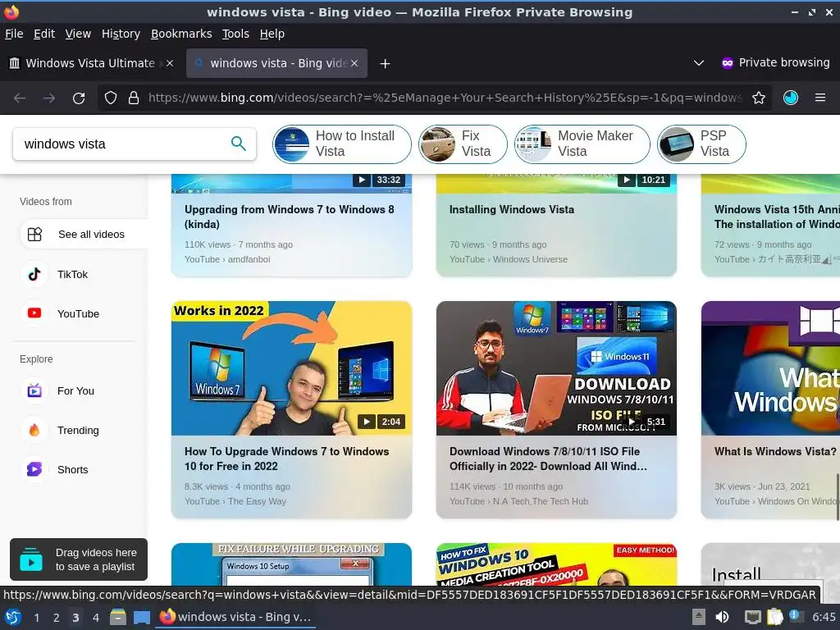Select the Movie Maker Vista suggestion chip
The height and width of the screenshot is (630, 840).
coord(582,144)
